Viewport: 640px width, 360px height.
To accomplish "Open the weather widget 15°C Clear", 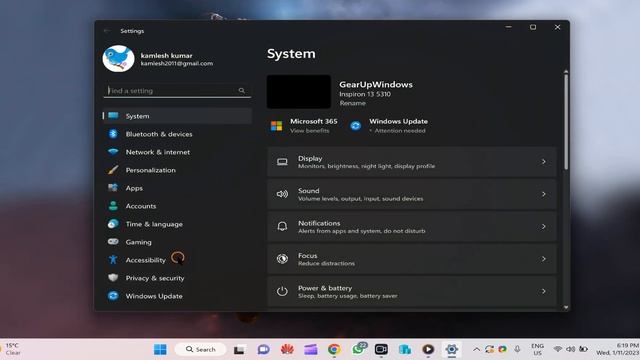I will pyautogui.click(x=12, y=349).
